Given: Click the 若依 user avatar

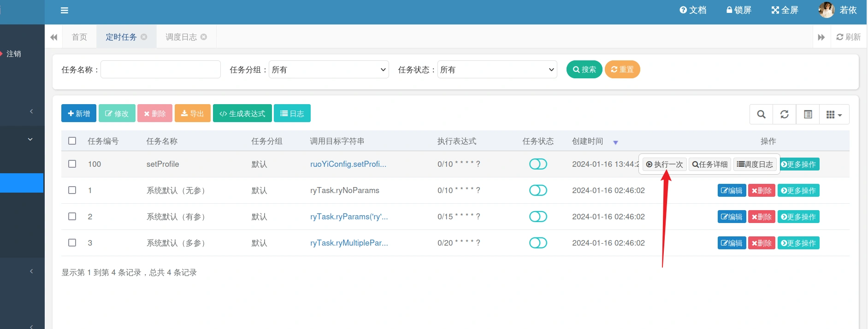Looking at the screenshot, I should [826, 10].
